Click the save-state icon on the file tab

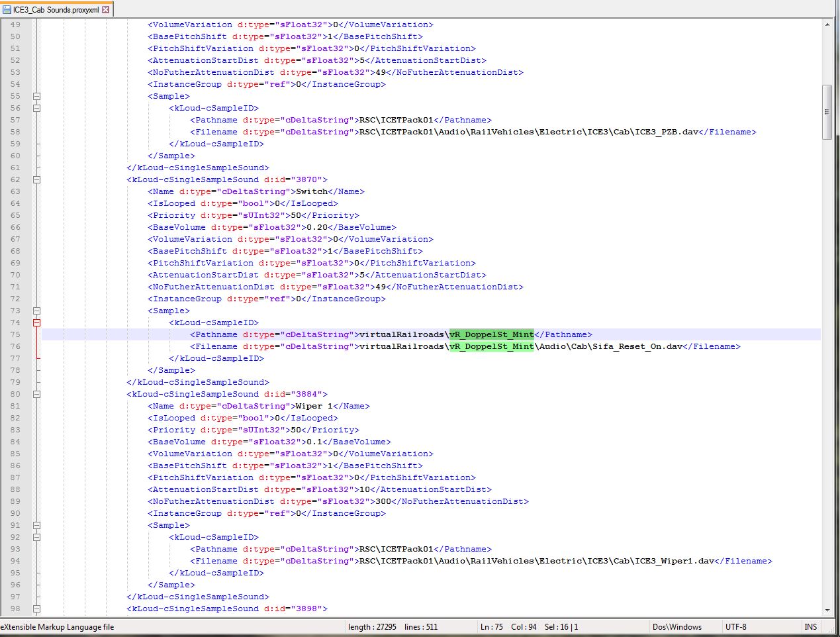coord(7,9)
